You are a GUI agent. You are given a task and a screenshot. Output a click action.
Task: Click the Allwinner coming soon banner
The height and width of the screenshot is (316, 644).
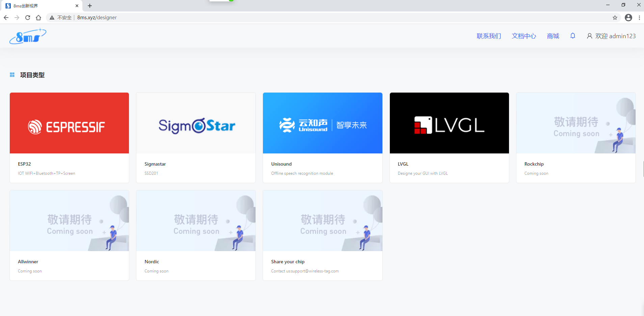[69, 221]
